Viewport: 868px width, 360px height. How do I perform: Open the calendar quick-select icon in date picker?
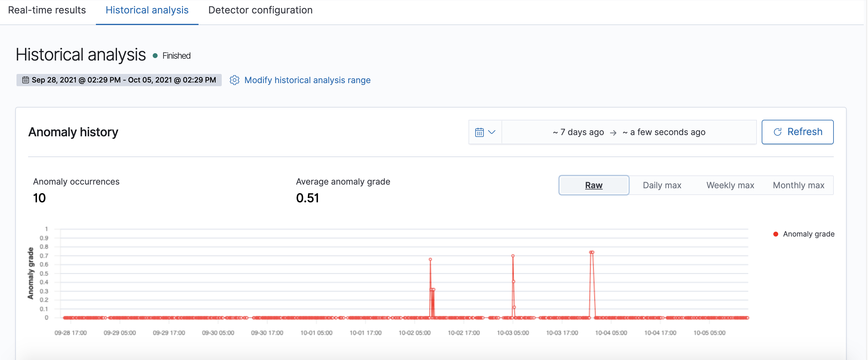pos(479,132)
